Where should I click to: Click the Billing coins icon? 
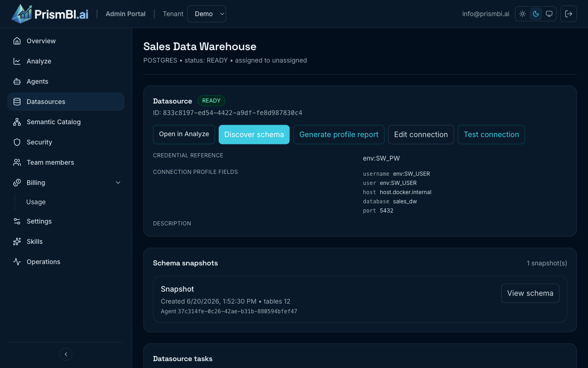17,183
